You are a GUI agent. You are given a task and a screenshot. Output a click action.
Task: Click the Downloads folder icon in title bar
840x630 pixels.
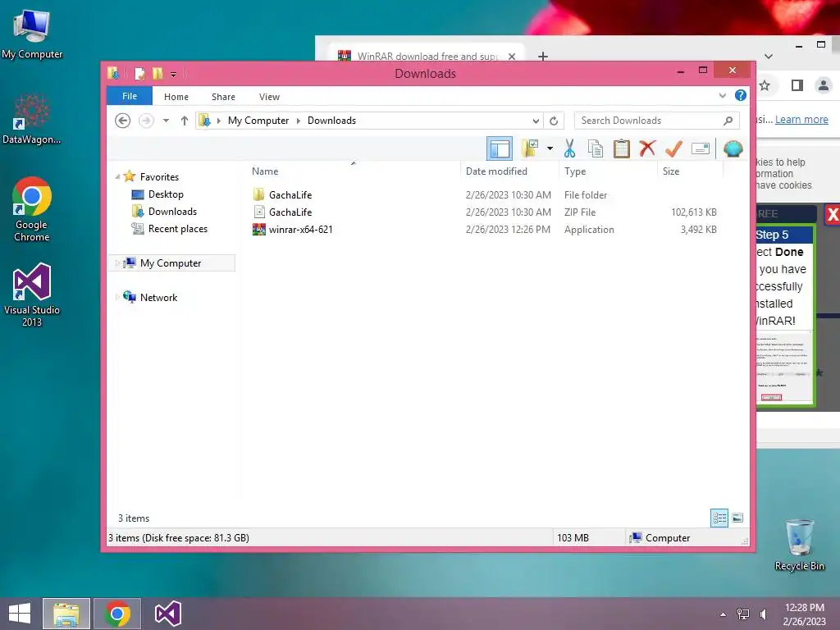113,73
